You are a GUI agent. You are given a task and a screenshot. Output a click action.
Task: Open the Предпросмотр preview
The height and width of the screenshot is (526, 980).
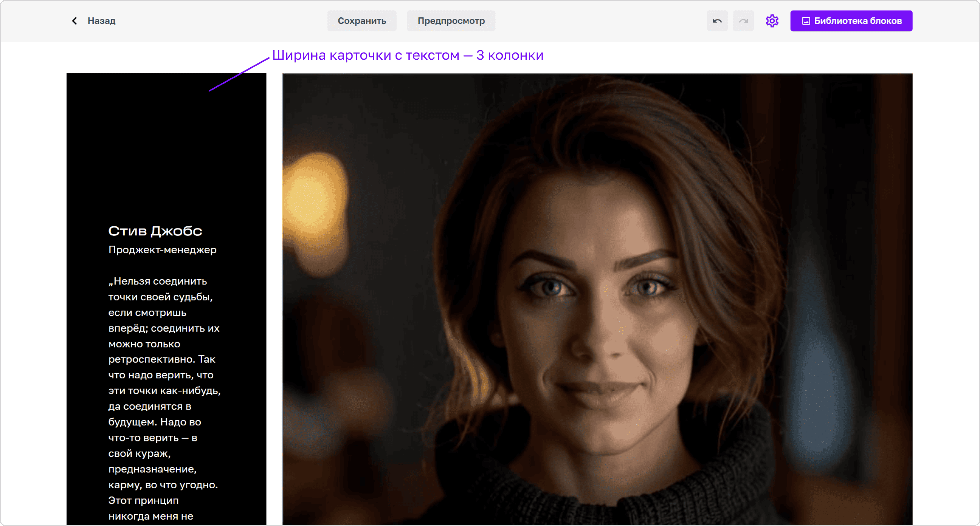pyautogui.click(x=451, y=21)
